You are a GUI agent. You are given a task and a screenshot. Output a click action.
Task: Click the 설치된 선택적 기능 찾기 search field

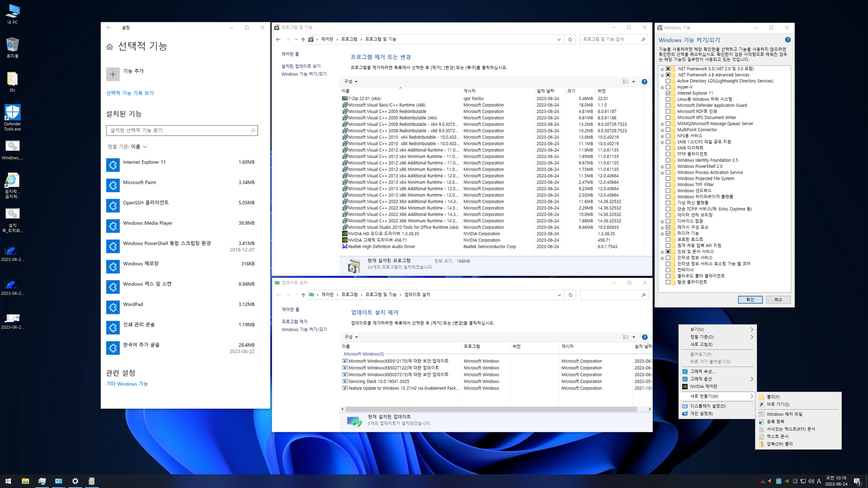[x=182, y=130]
